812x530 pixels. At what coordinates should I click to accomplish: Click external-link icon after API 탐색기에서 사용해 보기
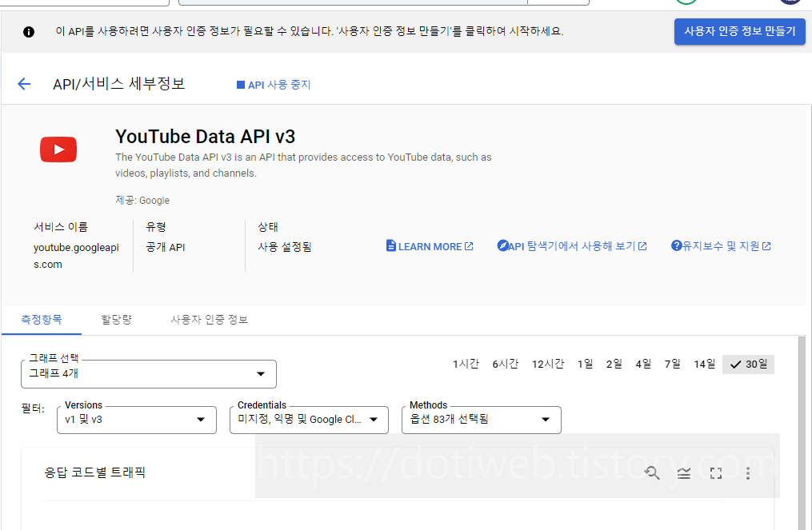click(642, 246)
